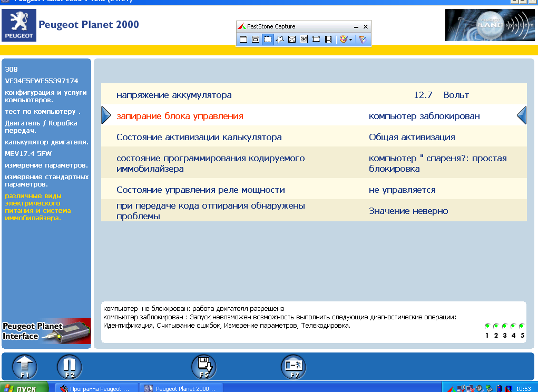Click FastStone Capture Full Screen icon
The width and height of the screenshot is (538, 392).
point(292,40)
